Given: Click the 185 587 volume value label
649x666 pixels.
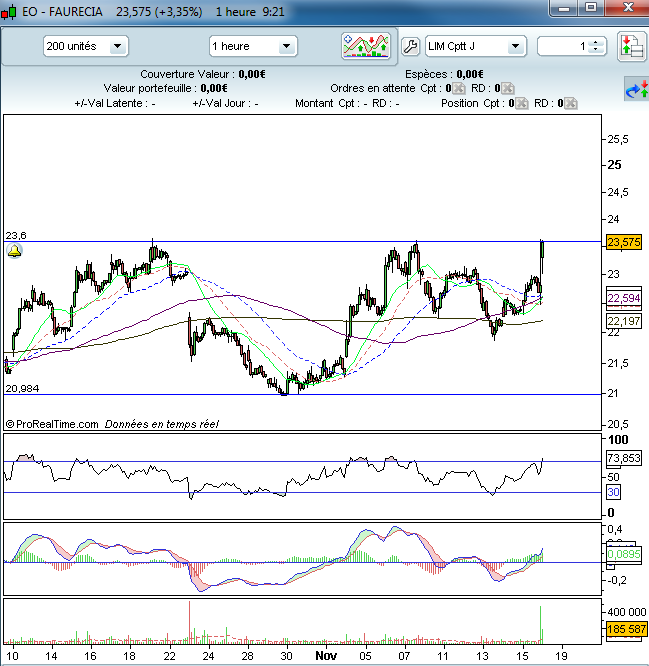Looking at the screenshot, I should click(x=625, y=630).
